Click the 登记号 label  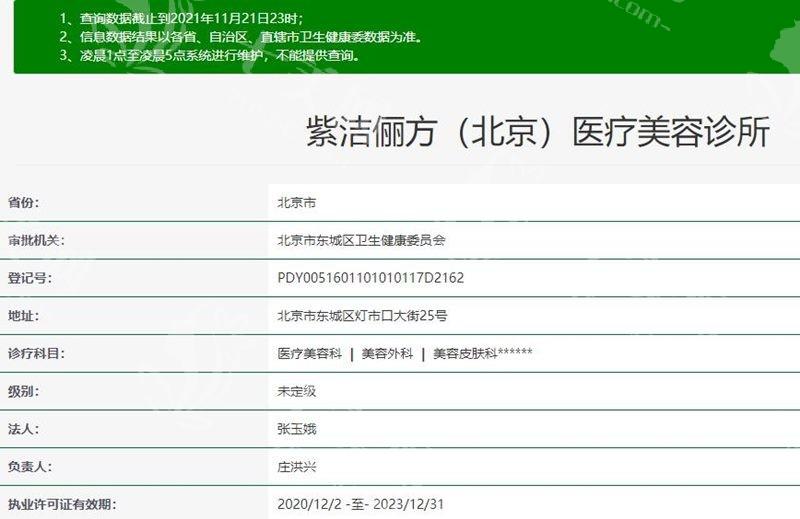[x=30, y=278]
